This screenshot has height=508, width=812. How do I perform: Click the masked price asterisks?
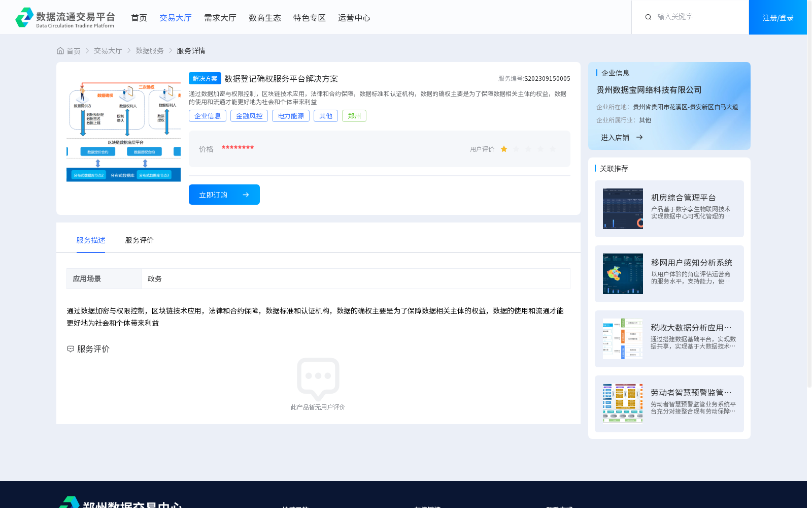[238, 148]
